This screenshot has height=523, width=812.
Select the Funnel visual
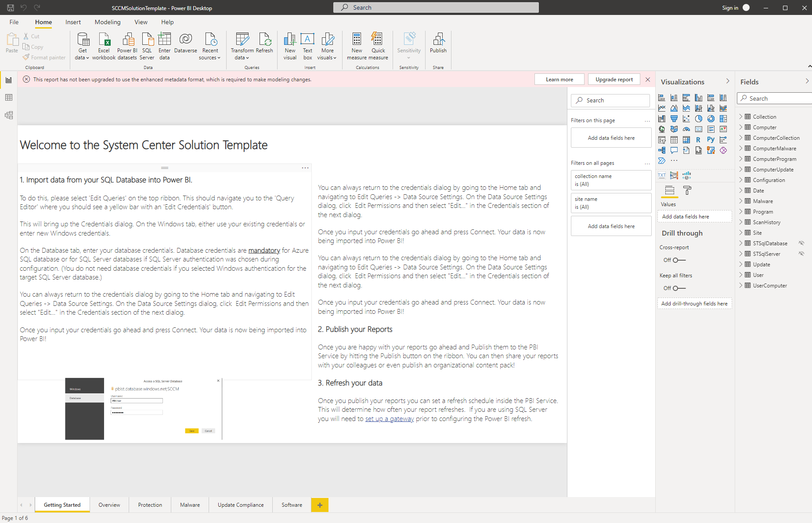pos(674,119)
